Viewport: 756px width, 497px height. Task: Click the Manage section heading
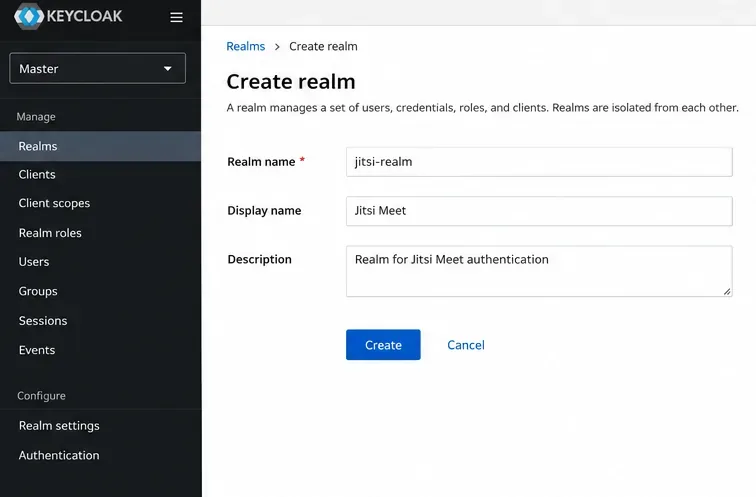click(36, 117)
